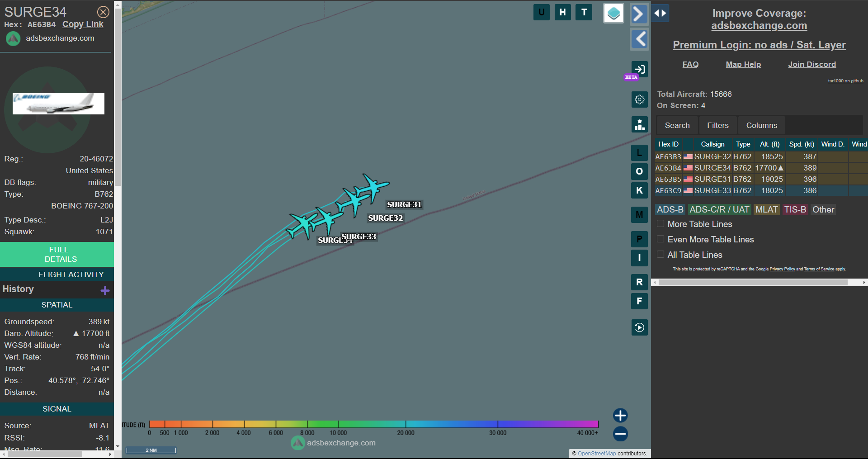Screen dimensions: 868x459
Task: Sort table by Hex ID column
Action: [668, 144]
